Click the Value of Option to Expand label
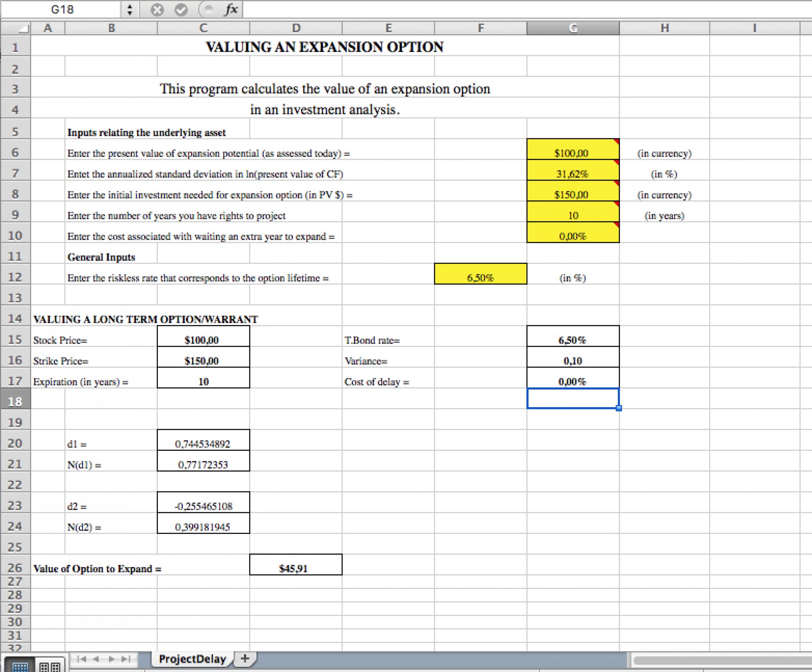The image size is (812, 672). pos(97,569)
